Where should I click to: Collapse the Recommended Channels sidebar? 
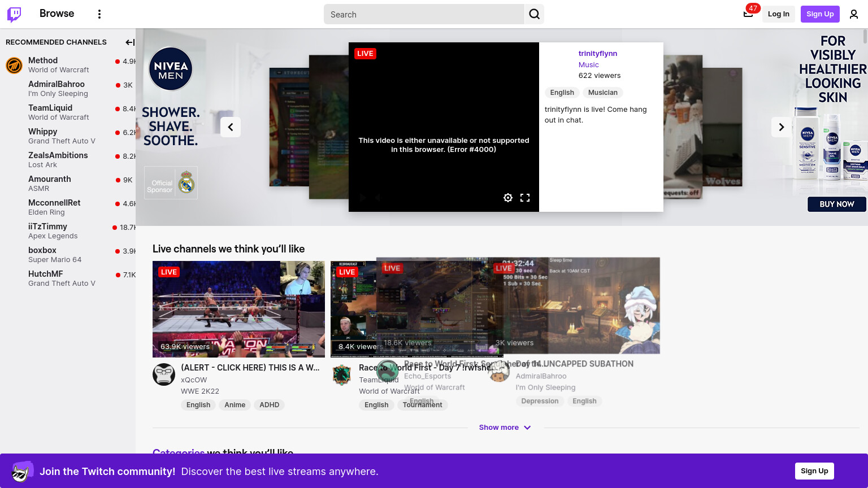[x=129, y=42]
